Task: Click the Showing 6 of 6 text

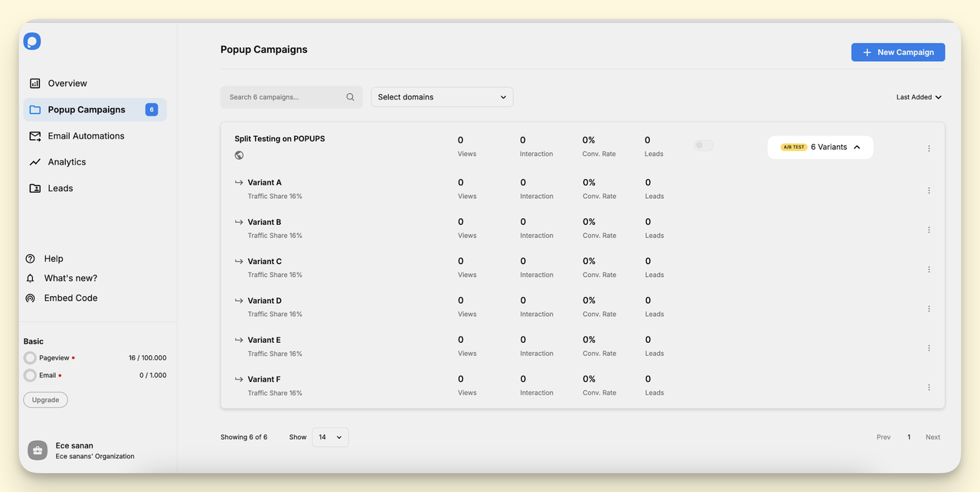Action: pyautogui.click(x=244, y=438)
